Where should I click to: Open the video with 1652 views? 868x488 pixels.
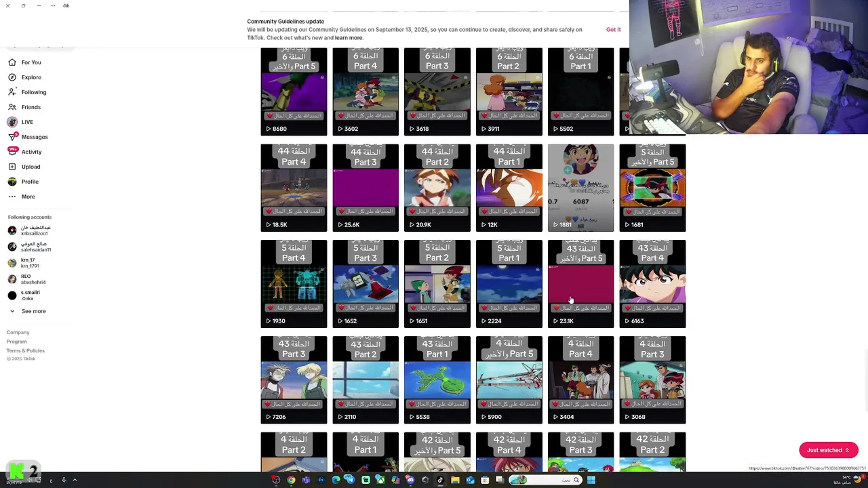[x=366, y=284]
